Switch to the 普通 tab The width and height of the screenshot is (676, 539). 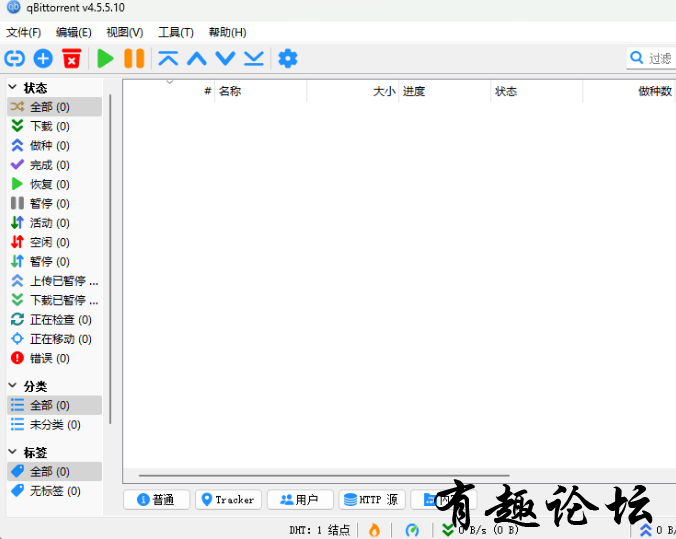[x=156, y=500]
